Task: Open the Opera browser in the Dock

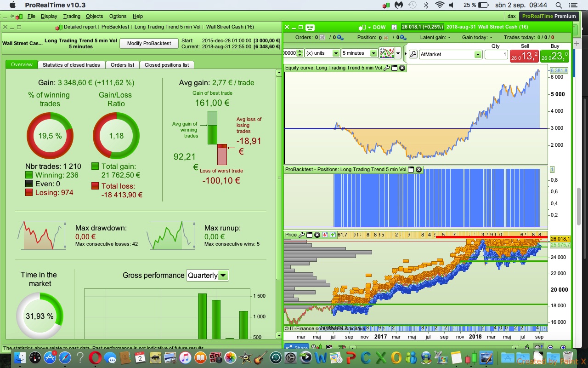Action: click(x=95, y=357)
